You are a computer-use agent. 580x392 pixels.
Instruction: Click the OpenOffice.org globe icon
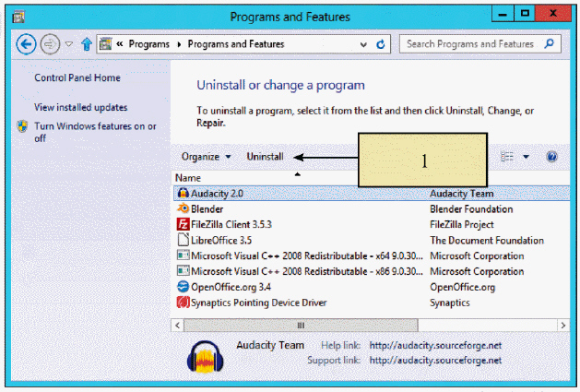tap(183, 287)
